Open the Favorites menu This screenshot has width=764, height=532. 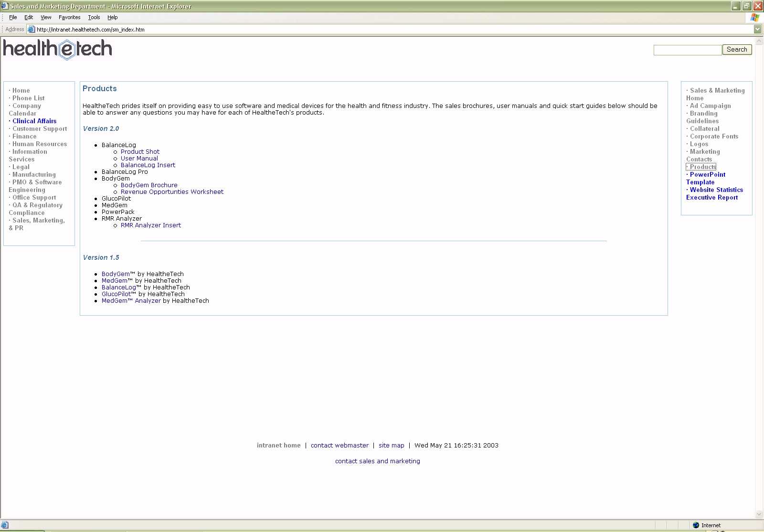(69, 17)
